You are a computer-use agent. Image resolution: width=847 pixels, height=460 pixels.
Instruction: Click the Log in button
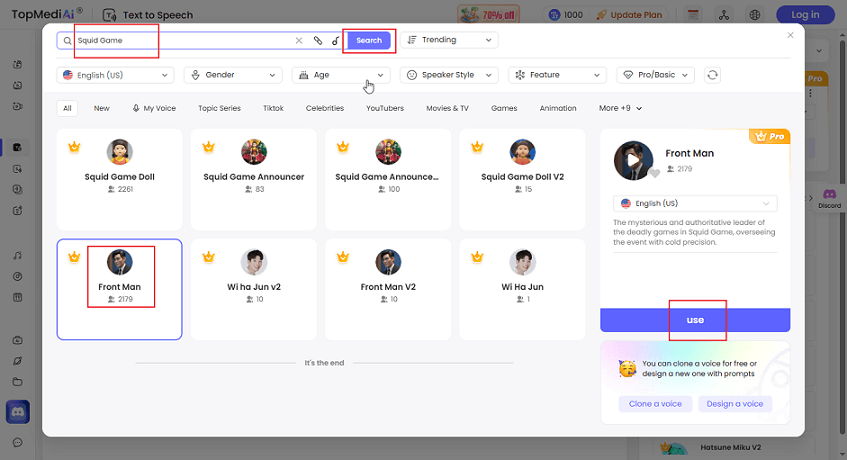[805, 15]
